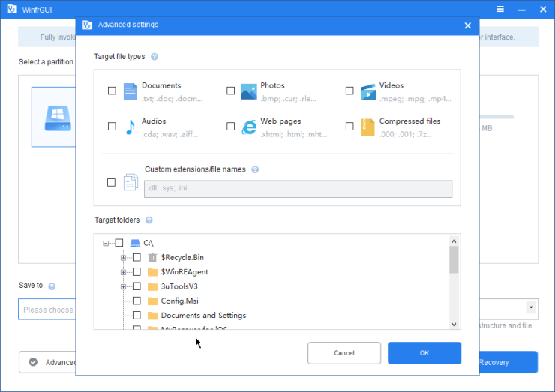
Task: Enable the Compressed files checkbox
Action: point(349,127)
